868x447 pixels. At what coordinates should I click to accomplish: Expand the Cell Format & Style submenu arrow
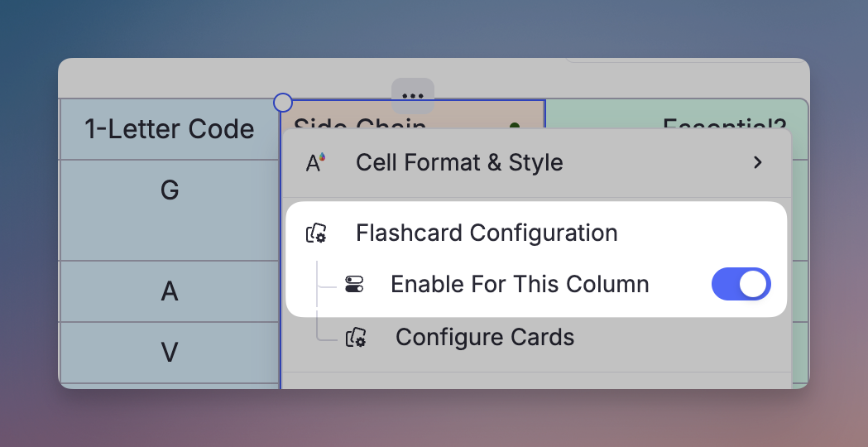tap(757, 162)
